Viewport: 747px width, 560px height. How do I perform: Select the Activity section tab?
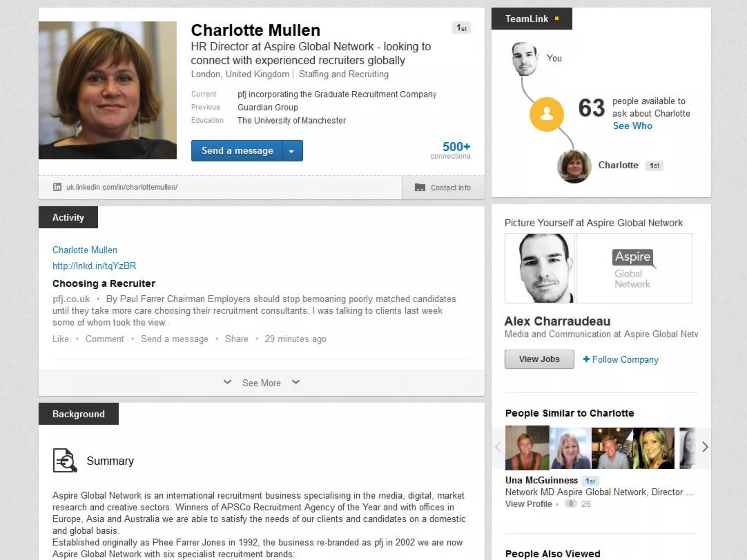[x=68, y=217]
